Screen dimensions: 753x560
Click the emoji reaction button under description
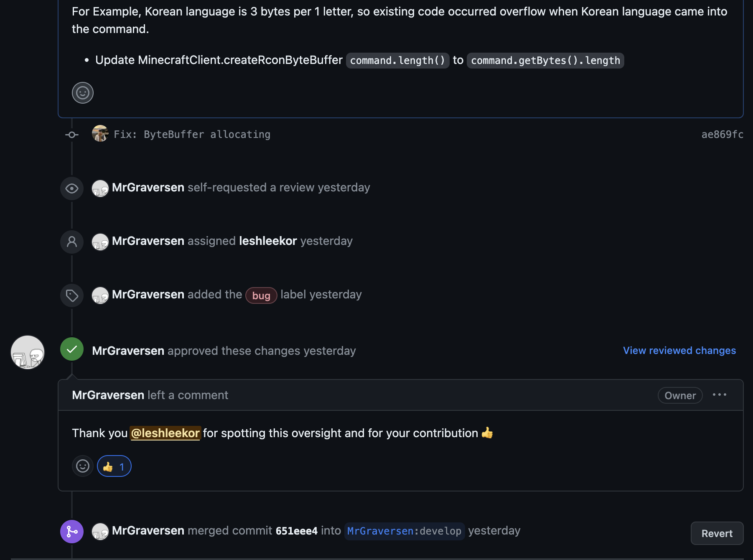(83, 93)
